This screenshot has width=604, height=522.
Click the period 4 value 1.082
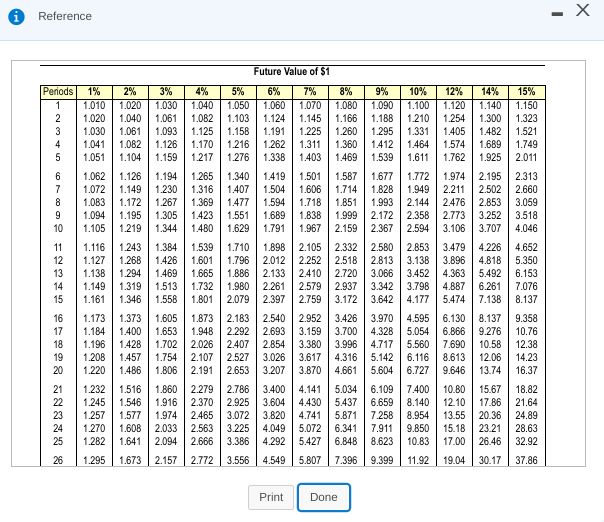point(130,144)
